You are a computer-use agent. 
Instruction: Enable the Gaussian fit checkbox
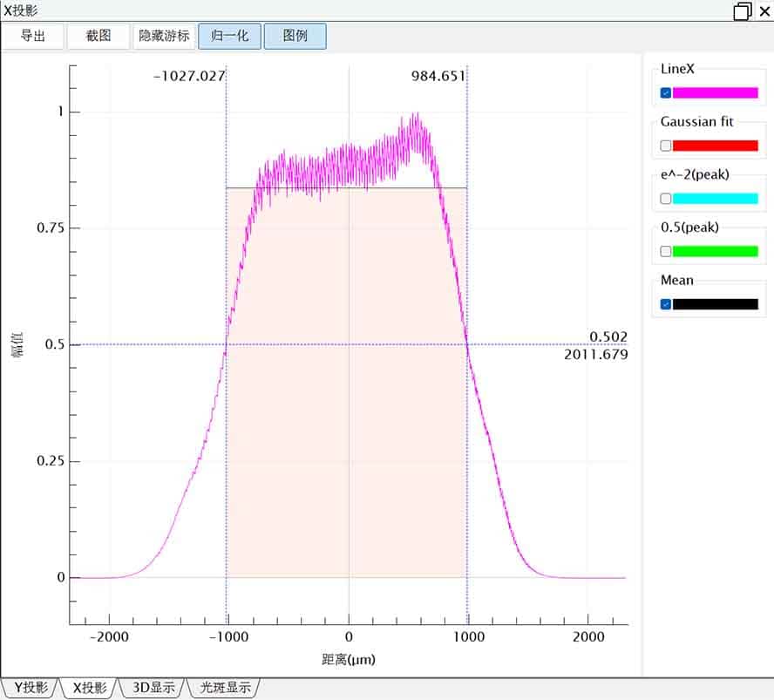click(x=666, y=146)
